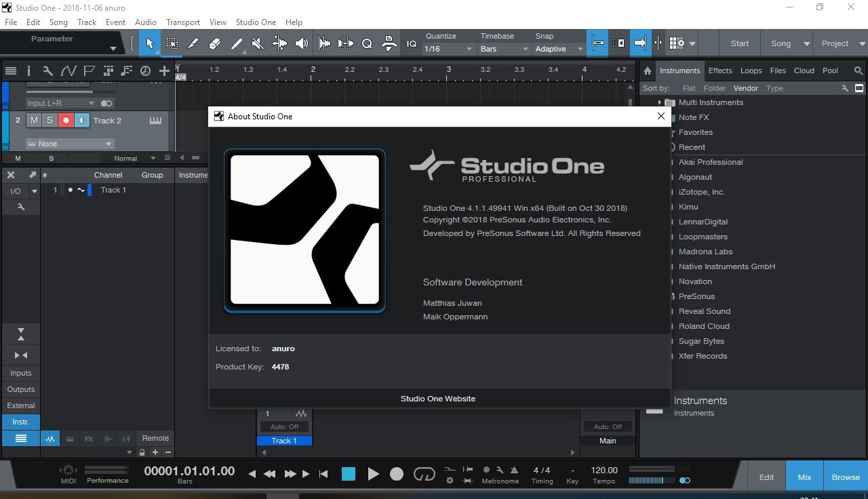Click the IQ input quantize button

pyautogui.click(x=412, y=43)
